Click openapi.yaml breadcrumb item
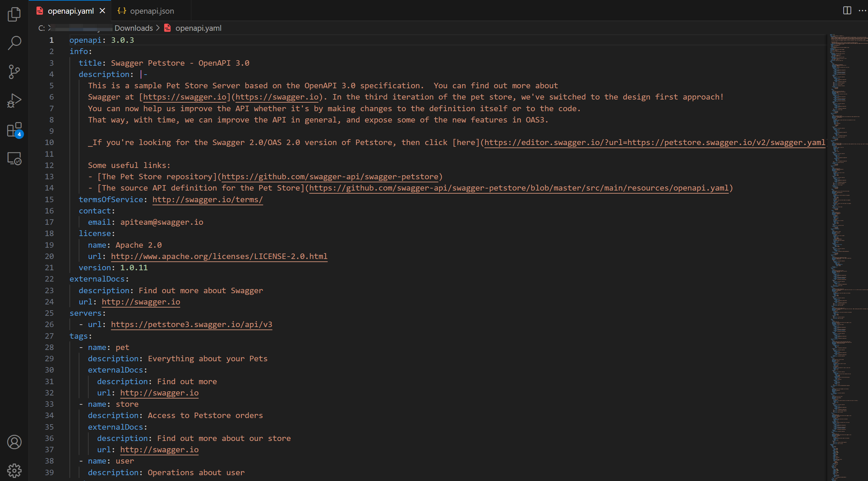The image size is (868, 481). (x=198, y=28)
